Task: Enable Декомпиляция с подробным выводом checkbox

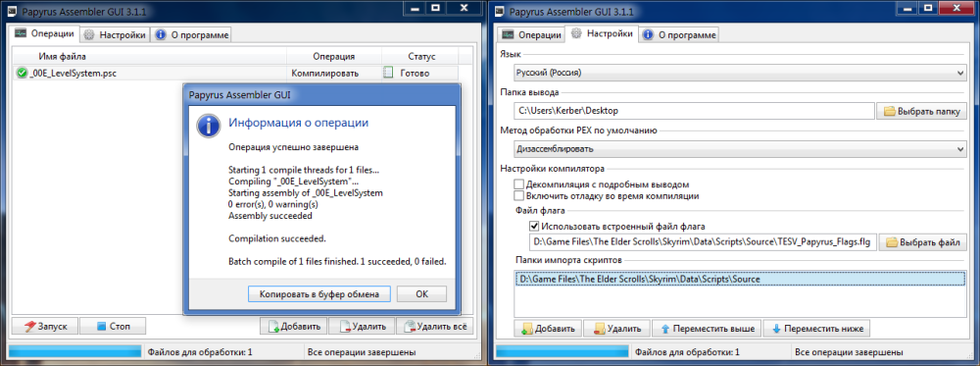Action: 518,184
